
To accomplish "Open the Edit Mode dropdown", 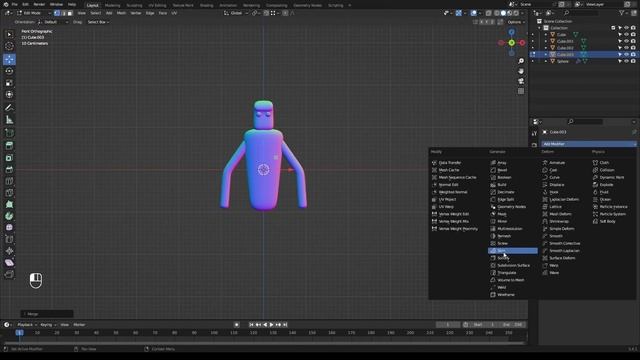I will (34, 13).
